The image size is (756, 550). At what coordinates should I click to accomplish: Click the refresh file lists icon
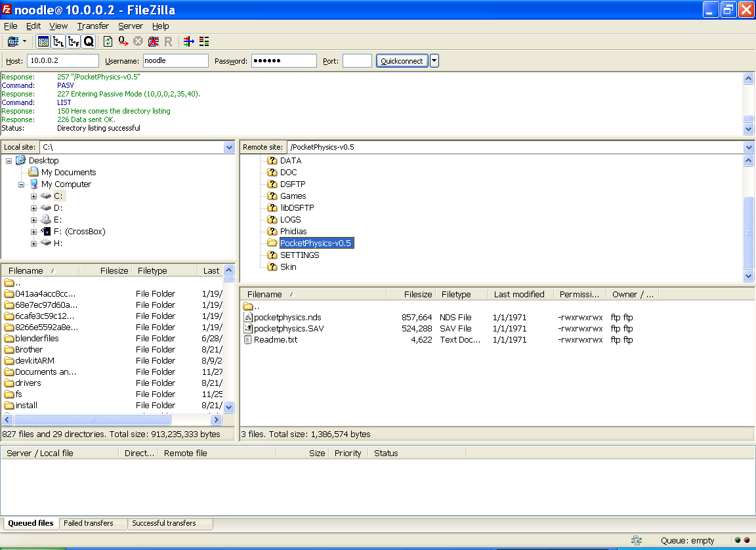[x=108, y=41]
